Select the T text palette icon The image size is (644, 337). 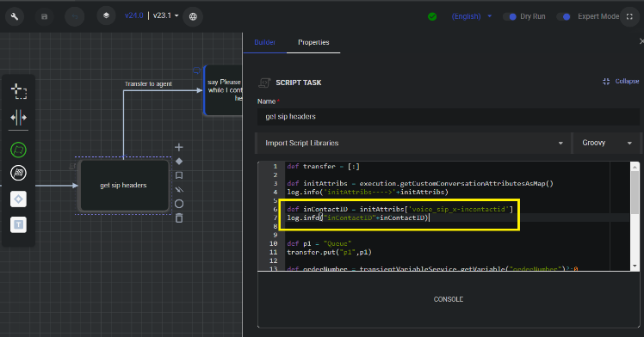18,224
